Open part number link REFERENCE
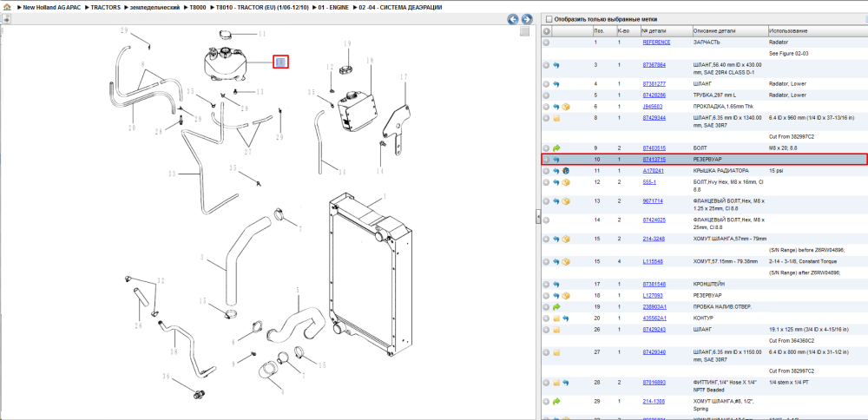Screen dimensions: 868x420 coord(656,43)
